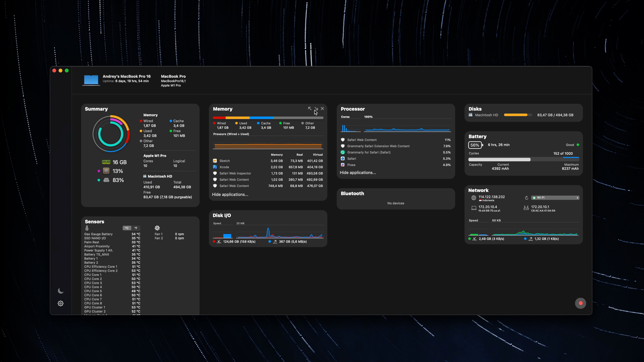
Task: Select Grammarly Safari Extension Web Content row
Action: tap(396, 146)
